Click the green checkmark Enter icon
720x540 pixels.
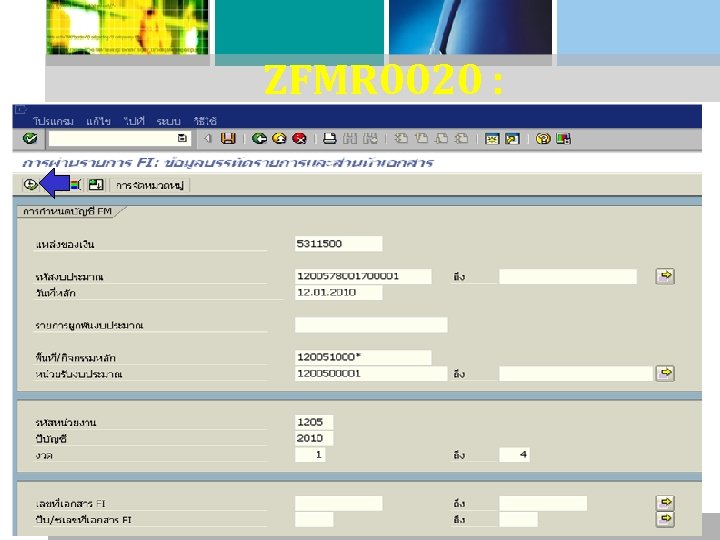click(30, 138)
